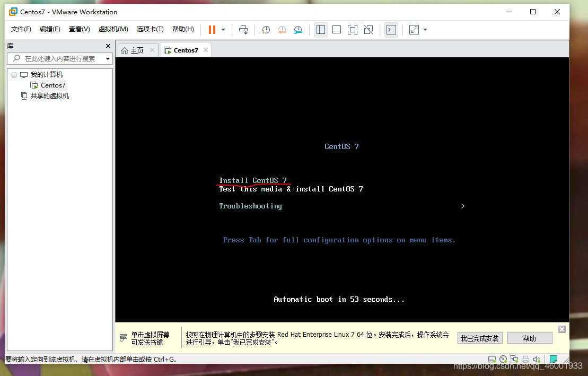Open the 帮助(H) menu
The image size is (588, 376).
183,29
